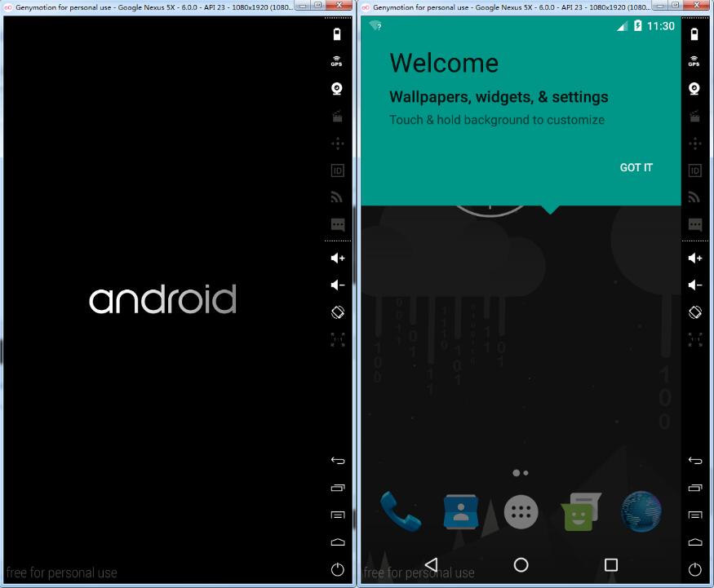This screenshot has height=588, width=714.
Task: Open the Phone dialer app in the dock
Action: [x=401, y=511]
